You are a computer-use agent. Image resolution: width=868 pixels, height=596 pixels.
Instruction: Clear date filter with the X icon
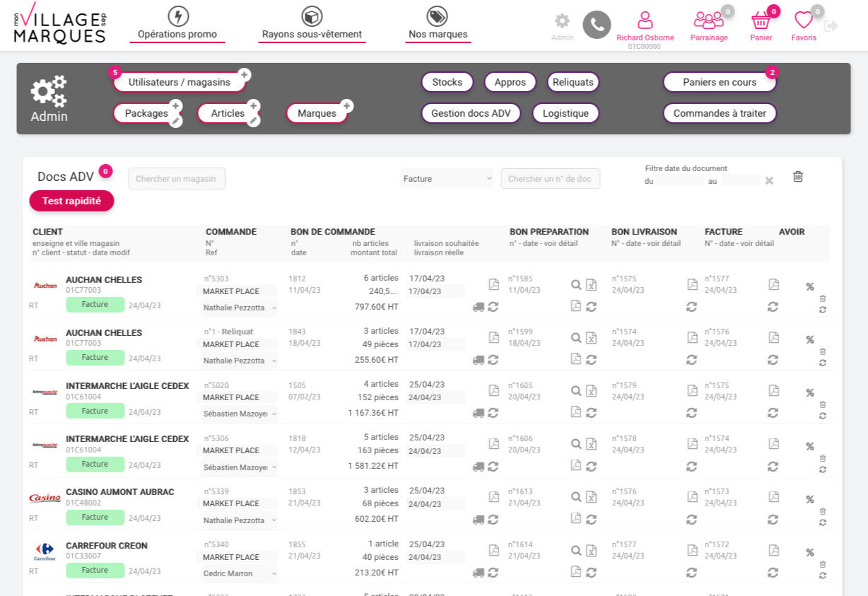(x=769, y=181)
